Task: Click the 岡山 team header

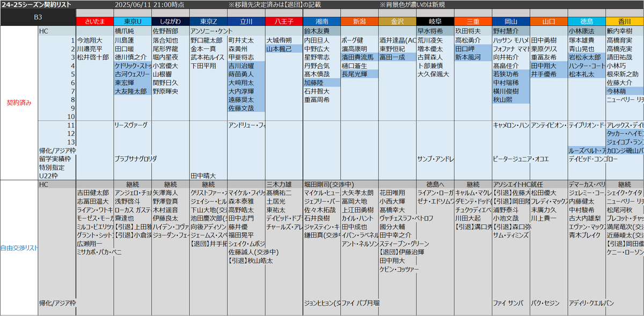Action: coord(510,21)
